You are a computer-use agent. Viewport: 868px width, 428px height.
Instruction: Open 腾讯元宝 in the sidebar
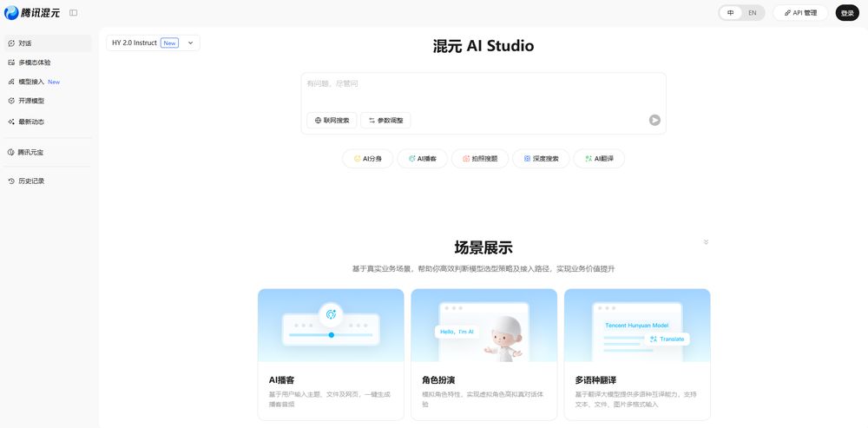[48, 152]
